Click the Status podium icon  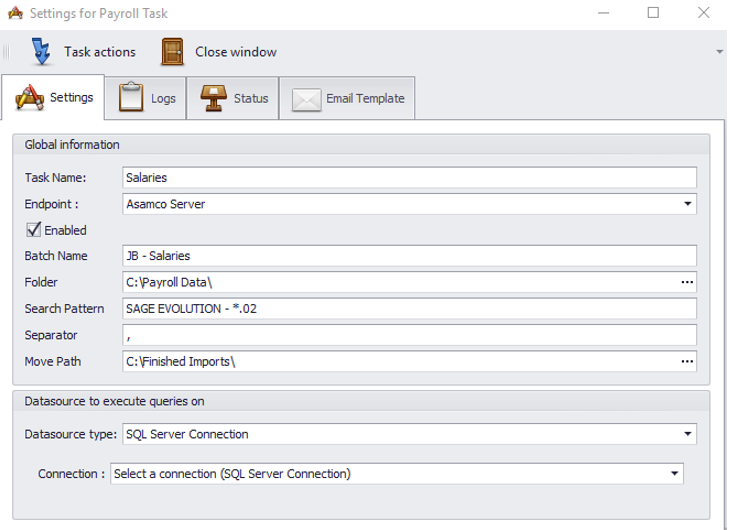pos(213,98)
